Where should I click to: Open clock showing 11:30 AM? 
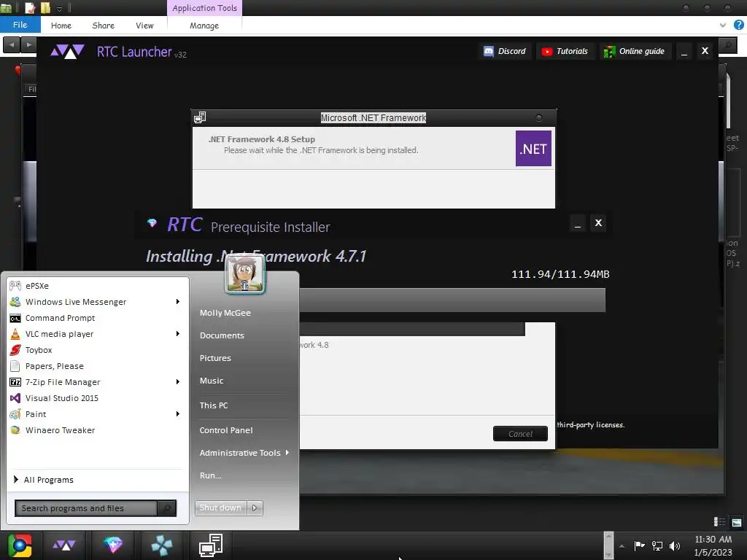713,545
